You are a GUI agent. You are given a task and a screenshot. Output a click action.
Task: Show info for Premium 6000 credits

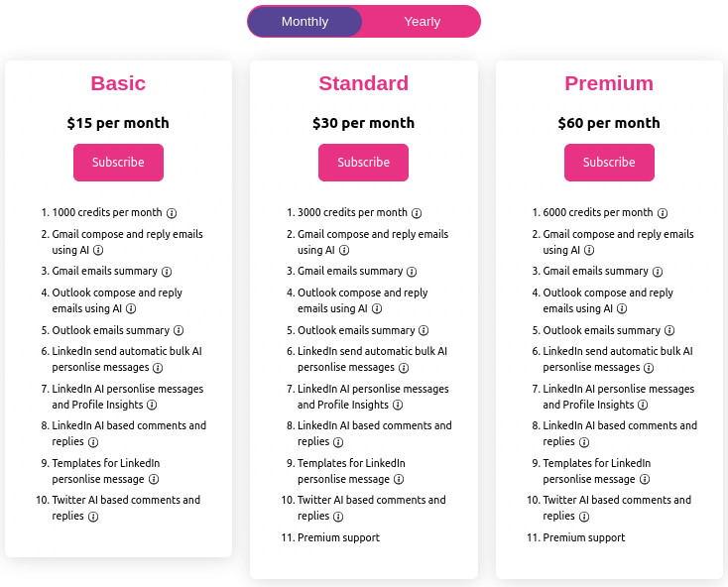click(663, 213)
